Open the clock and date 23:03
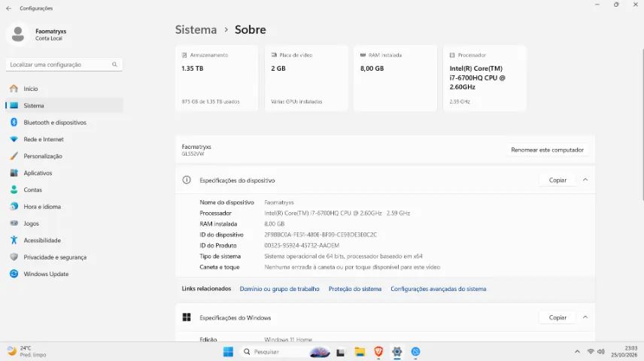Image resolution: width=644 pixels, height=361 pixels. pyautogui.click(x=624, y=351)
